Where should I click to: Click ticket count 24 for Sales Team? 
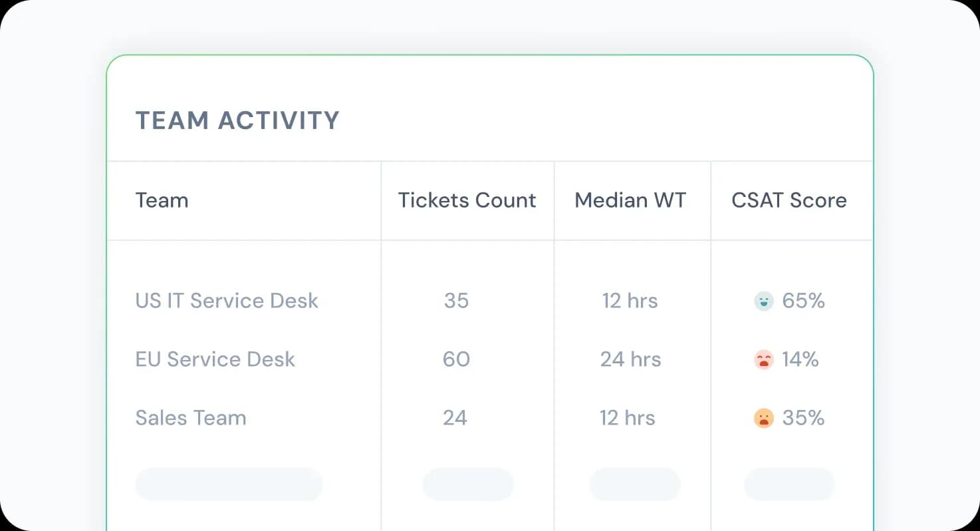pyautogui.click(x=455, y=418)
